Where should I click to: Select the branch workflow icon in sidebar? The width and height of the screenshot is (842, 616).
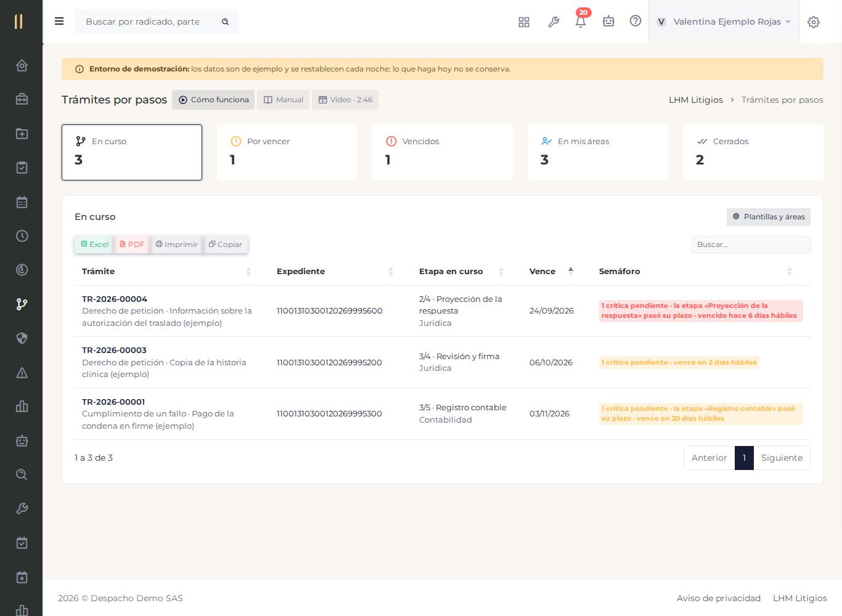coord(22,304)
